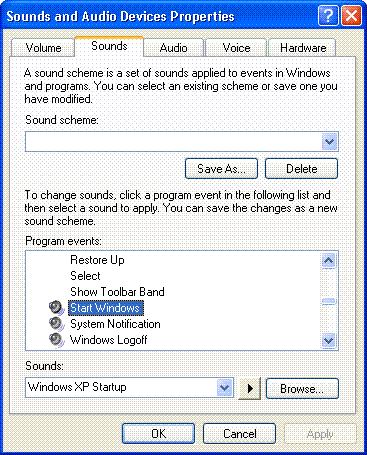The image size is (367, 455).
Task: Choose the Show Toolbar Band event
Action: click(x=117, y=292)
